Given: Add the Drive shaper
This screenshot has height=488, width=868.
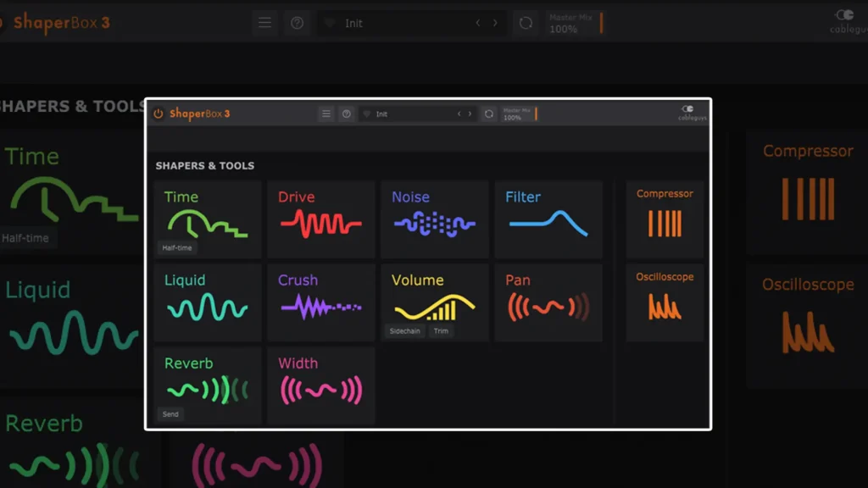Looking at the screenshot, I should coord(321,219).
